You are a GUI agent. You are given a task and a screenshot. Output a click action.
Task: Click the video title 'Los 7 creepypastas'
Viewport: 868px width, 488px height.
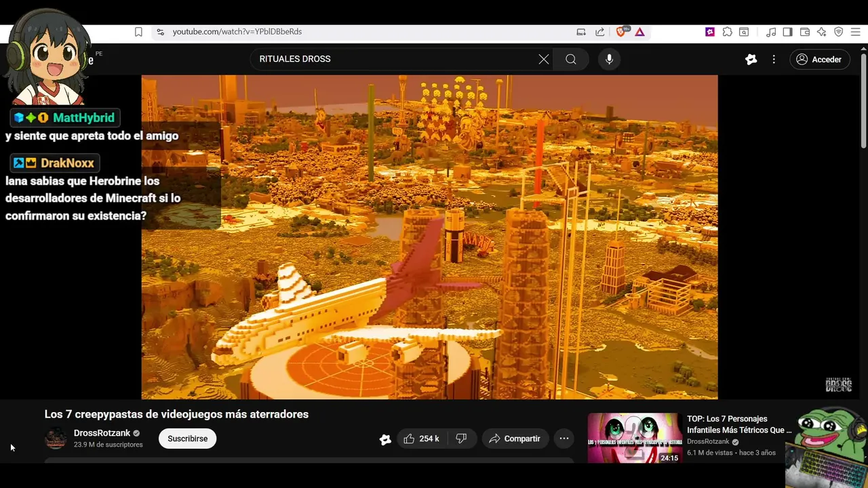(x=176, y=414)
